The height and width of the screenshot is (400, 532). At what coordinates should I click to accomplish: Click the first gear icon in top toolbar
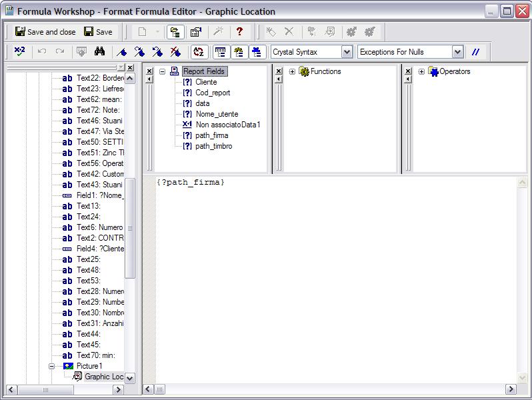pos(351,32)
